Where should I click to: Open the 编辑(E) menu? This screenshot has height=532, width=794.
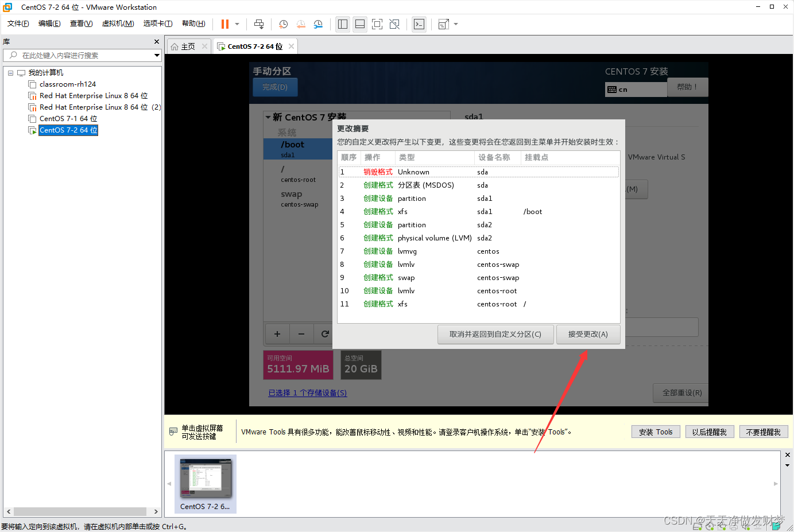click(49, 24)
